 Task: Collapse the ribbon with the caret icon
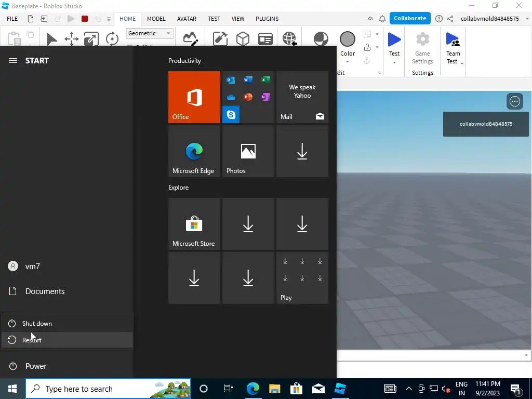click(x=370, y=19)
